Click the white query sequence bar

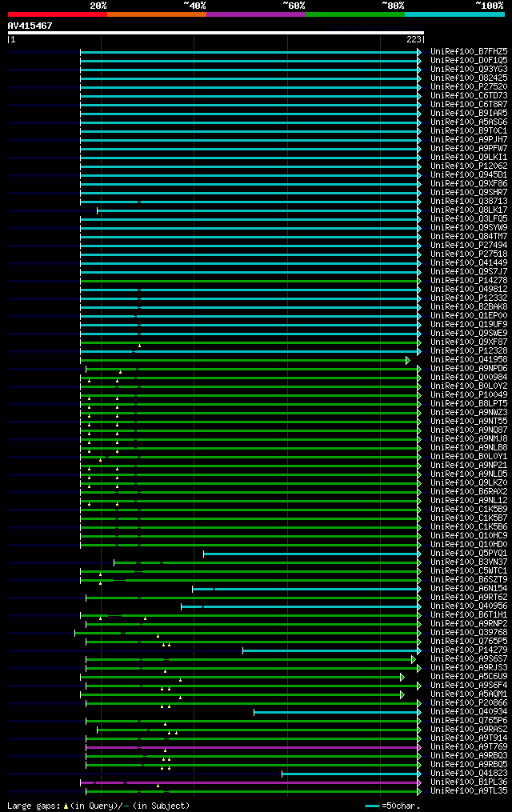pos(216,33)
